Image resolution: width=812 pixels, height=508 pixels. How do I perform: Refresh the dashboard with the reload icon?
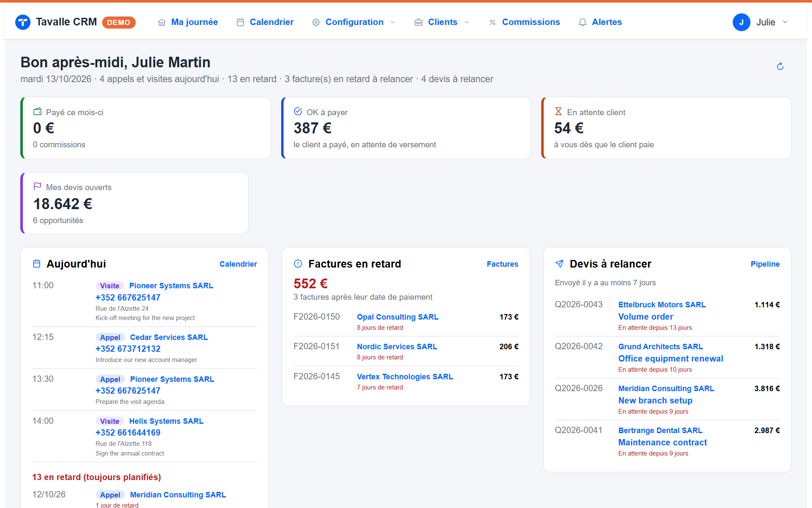[x=780, y=66]
